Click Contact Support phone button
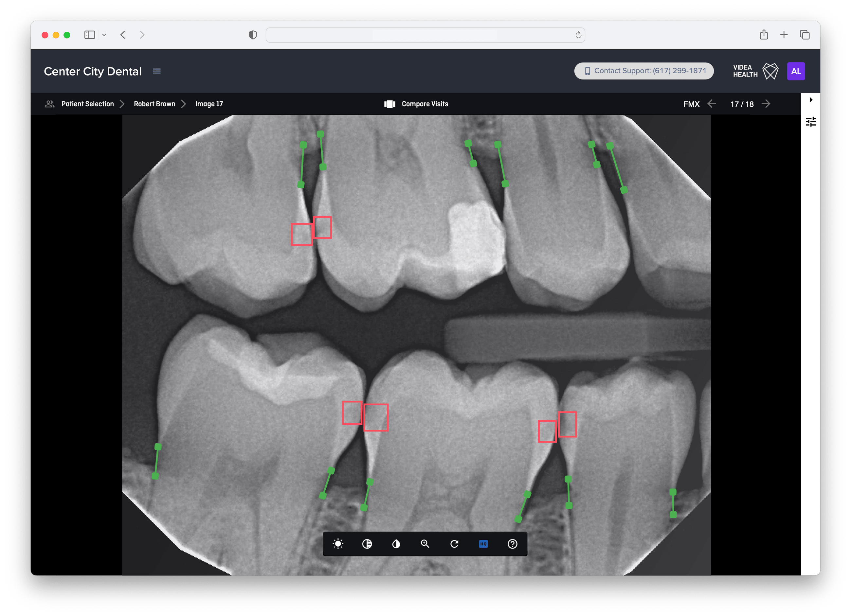Image resolution: width=851 pixels, height=616 pixels. point(644,71)
